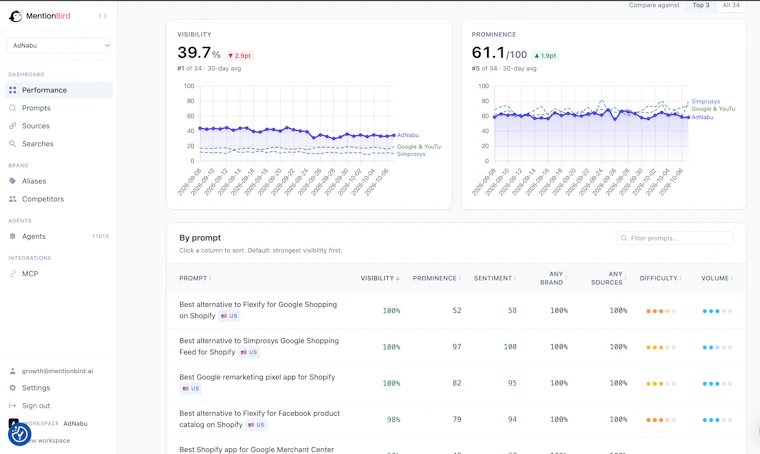Click the Aliases tag icon
Screen dimensions: 760x454
click(13, 181)
